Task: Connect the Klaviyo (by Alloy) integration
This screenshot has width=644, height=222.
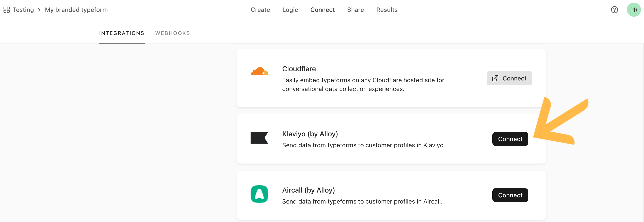Action: point(510,139)
